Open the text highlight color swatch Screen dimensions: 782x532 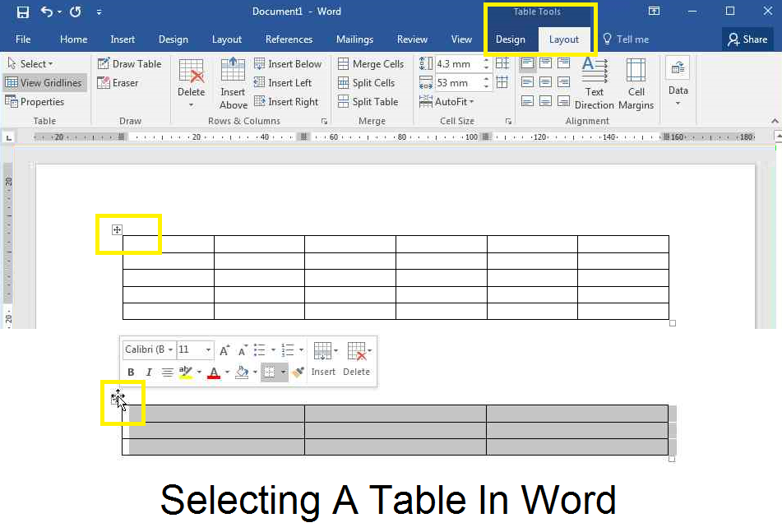tap(185, 372)
